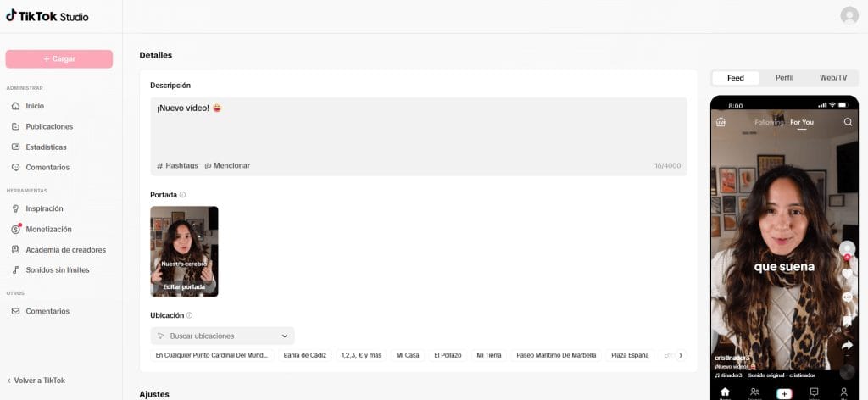Open Sonidos sin límites
This screenshot has height=400, width=868.
click(x=57, y=270)
